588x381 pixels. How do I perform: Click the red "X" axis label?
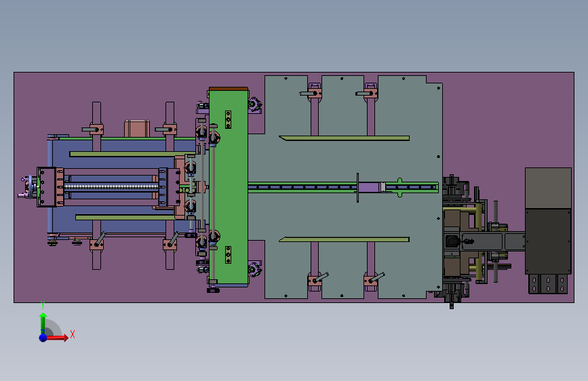pyautogui.click(x=73, y=334)
